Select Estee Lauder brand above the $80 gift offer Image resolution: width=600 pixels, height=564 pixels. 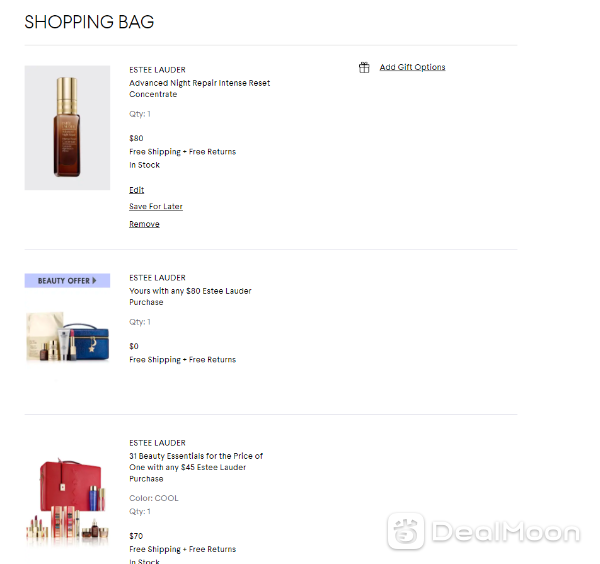[x=157, y=277]
